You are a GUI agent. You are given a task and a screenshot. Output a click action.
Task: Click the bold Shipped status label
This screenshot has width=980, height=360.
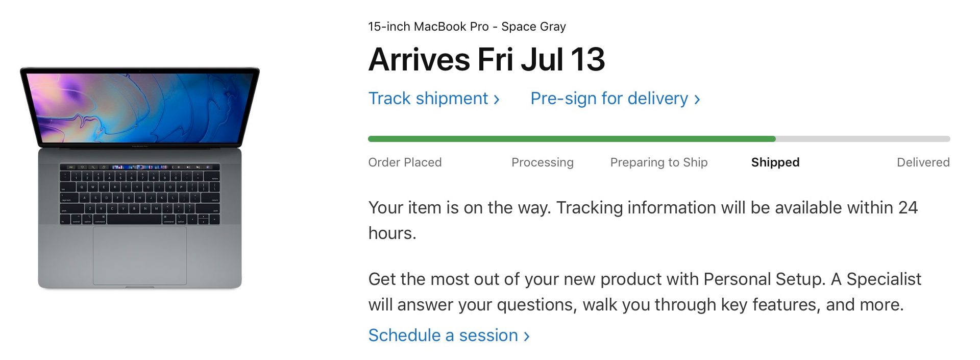tap(775, 162)
